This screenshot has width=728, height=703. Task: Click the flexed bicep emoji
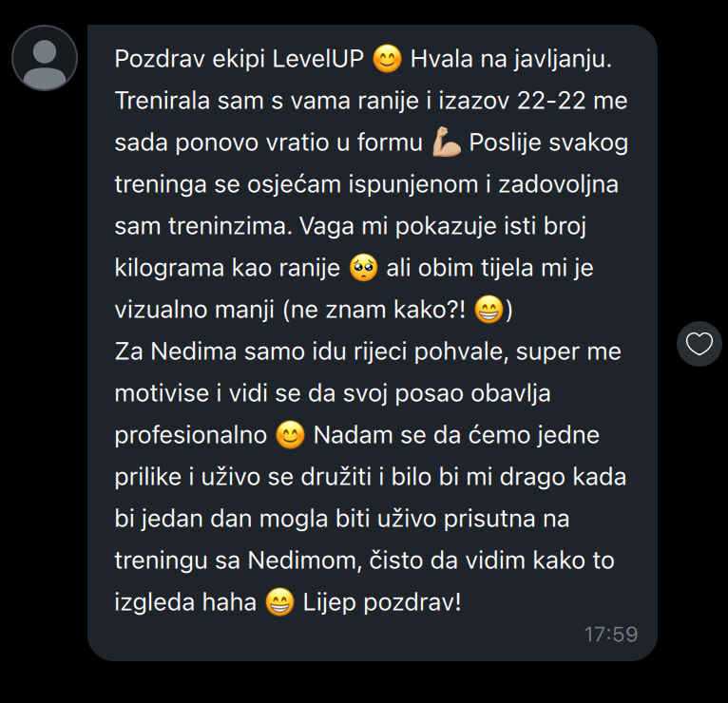click(x=446, y=142)
